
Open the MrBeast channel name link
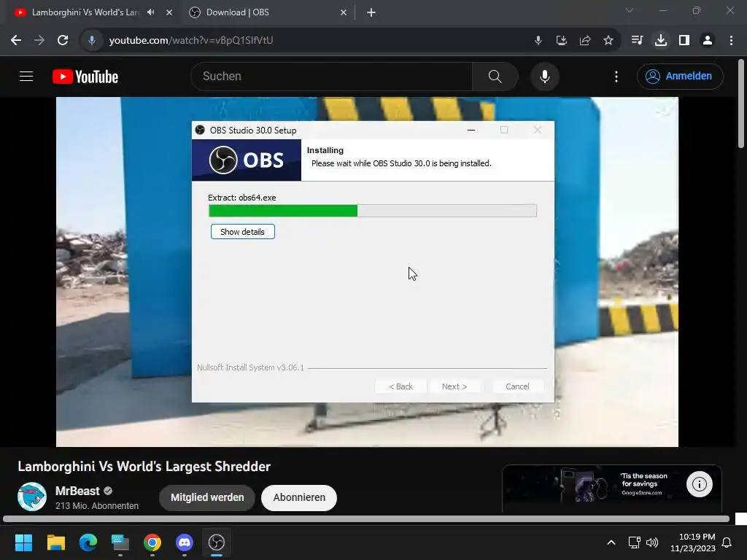(x=77, y=491)
